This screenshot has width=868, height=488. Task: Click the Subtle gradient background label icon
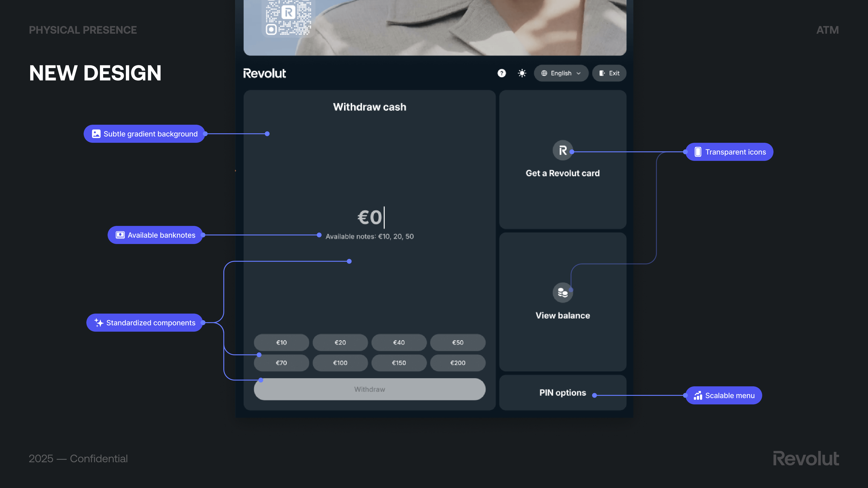point(96,134)
